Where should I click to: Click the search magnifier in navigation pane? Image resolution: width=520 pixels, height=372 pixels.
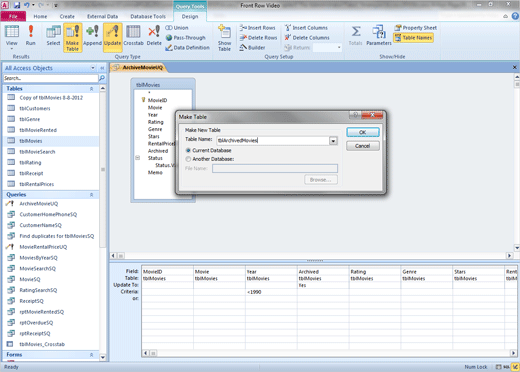102,78
